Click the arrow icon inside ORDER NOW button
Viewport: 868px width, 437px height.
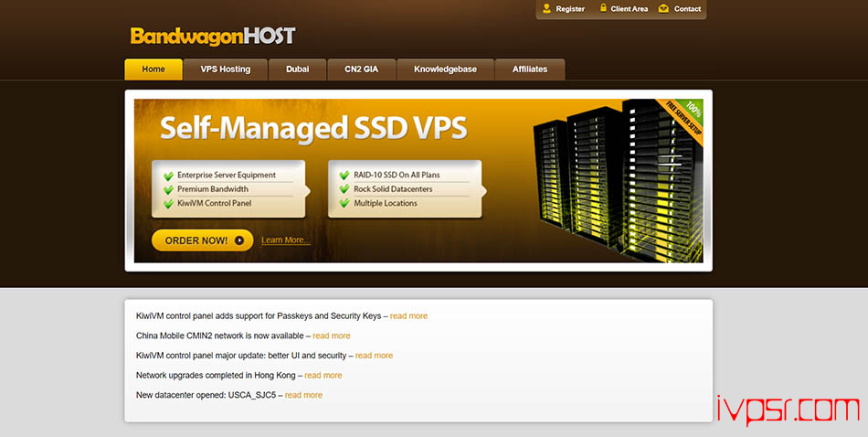(x=239, y=240)
